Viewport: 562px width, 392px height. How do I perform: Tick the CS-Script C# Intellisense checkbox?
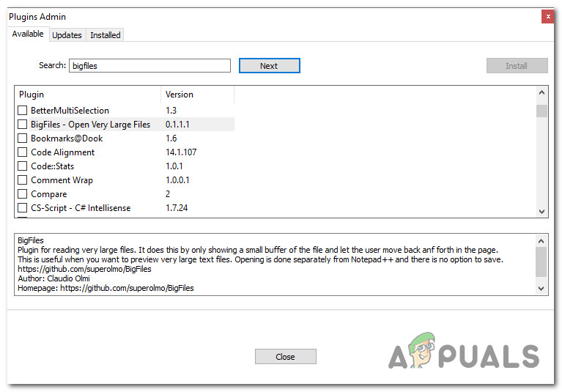click(22, 207)
